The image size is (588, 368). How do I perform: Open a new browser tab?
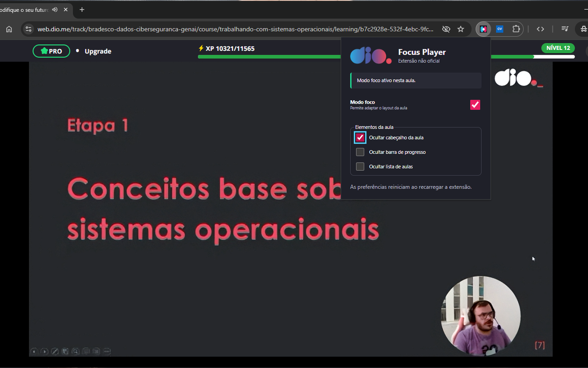(82, 10)
